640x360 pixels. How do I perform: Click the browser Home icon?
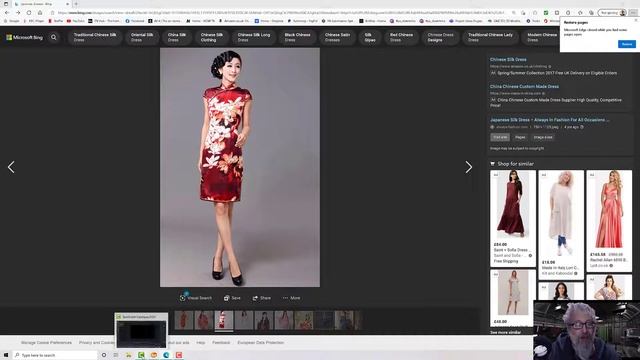[40, 13]
